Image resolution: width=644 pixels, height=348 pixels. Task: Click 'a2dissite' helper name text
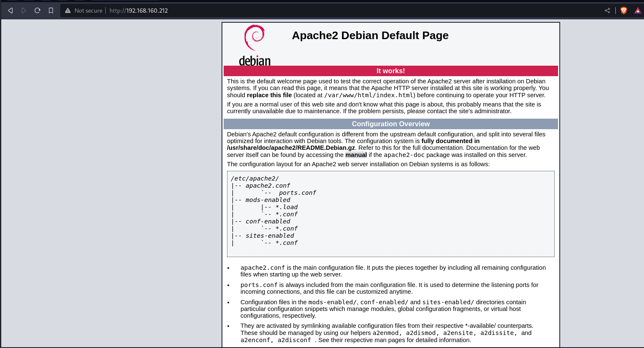tap(497, 333)
